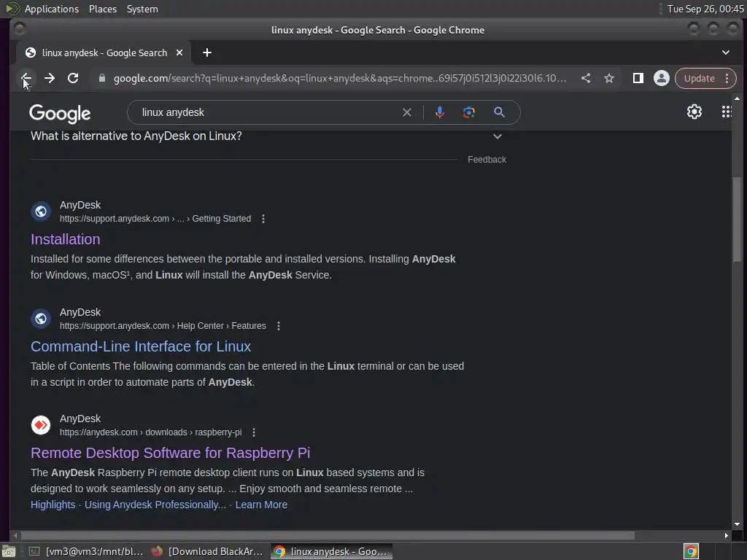Submit search with magnifier icon

(x=499, y=112)
